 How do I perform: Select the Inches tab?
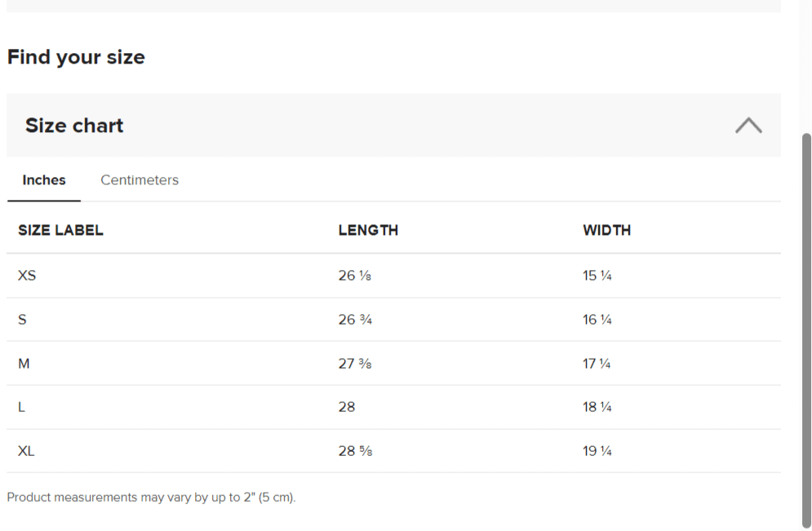pyautogui.click(x=44, y=180)
